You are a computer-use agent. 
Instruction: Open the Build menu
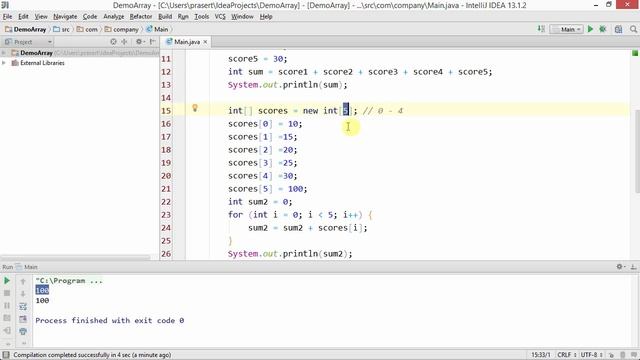[x=165, y=17]
